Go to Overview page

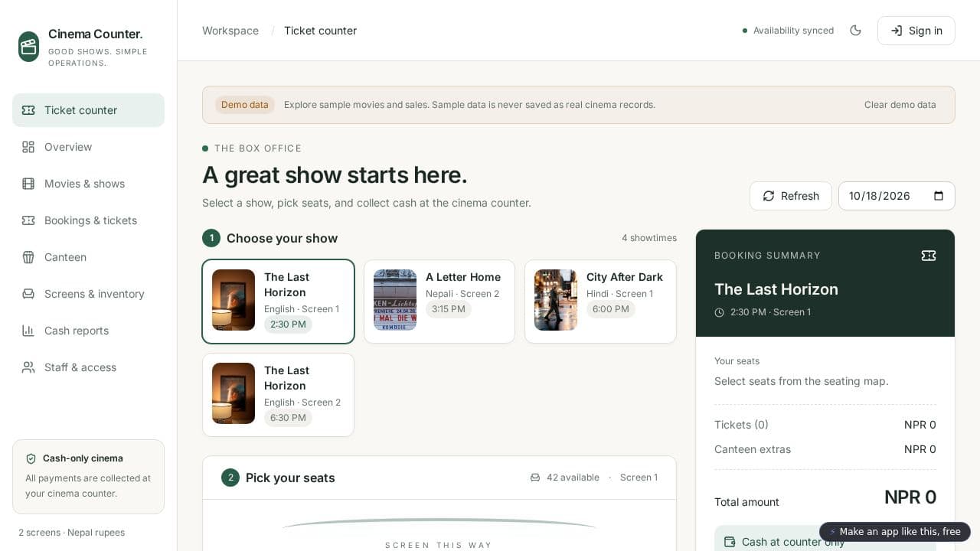[x=88, y=147]
